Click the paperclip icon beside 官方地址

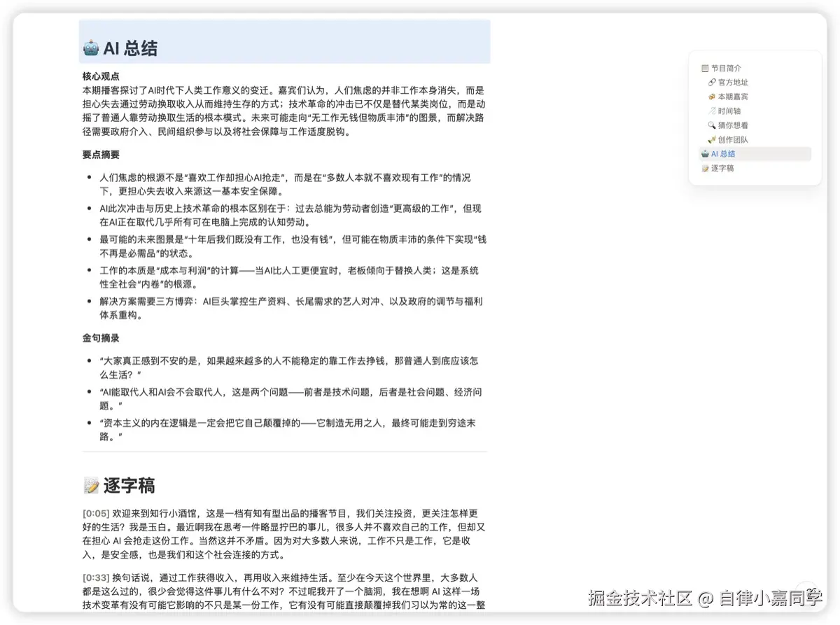click(712, 82)
